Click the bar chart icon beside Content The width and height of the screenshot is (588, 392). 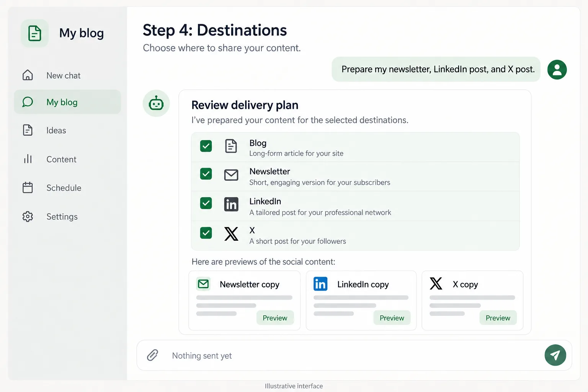tap(28, 159)
